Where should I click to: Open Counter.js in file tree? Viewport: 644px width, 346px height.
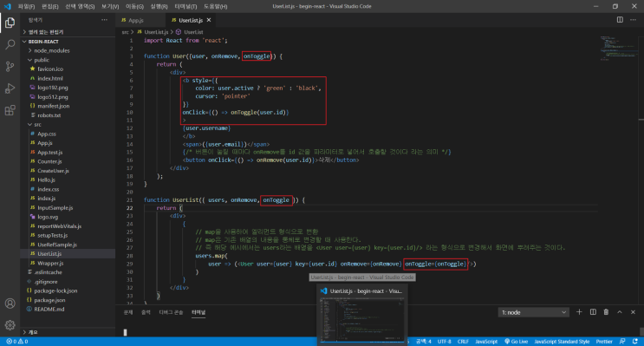(49, 161)
